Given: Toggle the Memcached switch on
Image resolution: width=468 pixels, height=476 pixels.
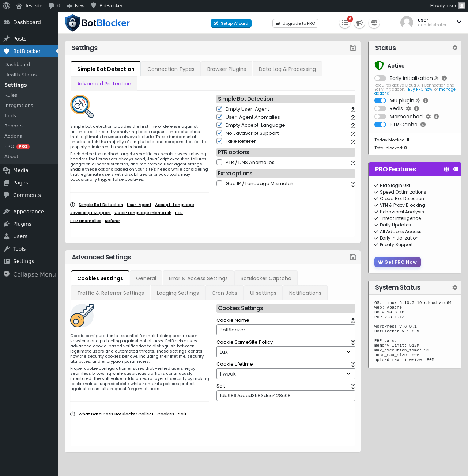Looking at the screenshot, I should [380, 117].
